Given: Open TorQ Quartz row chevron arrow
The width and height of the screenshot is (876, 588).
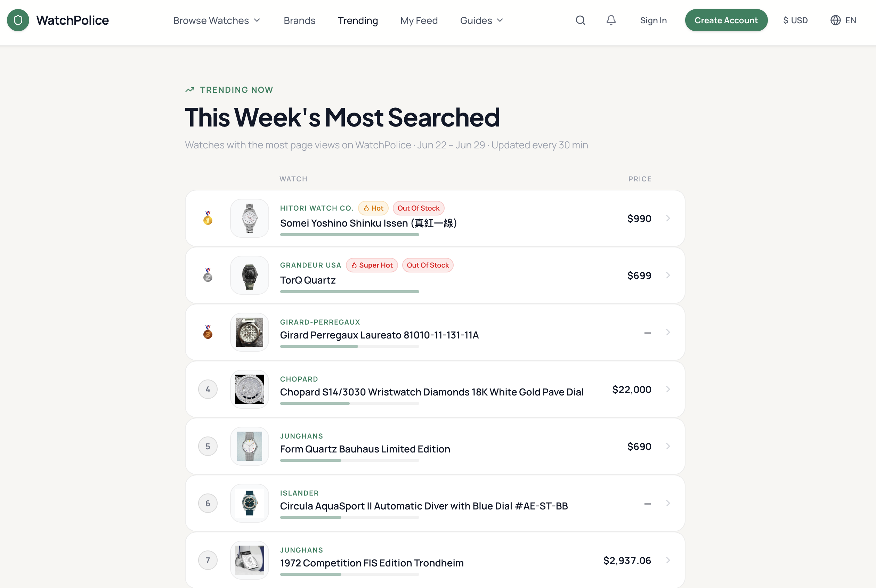Looking at the screenshot, I should point(668,275).
